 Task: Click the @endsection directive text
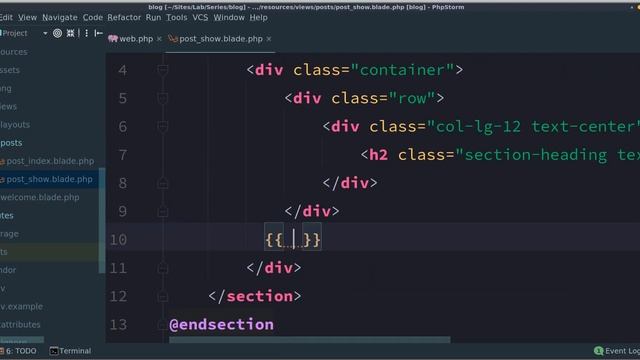tap(222, 325)
